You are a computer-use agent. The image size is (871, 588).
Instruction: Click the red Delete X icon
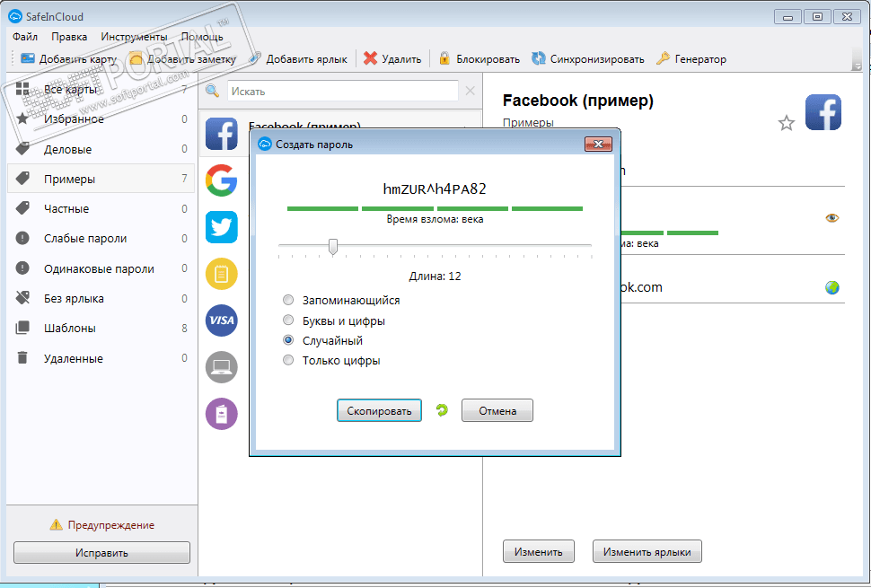click(x=371, y=58)
